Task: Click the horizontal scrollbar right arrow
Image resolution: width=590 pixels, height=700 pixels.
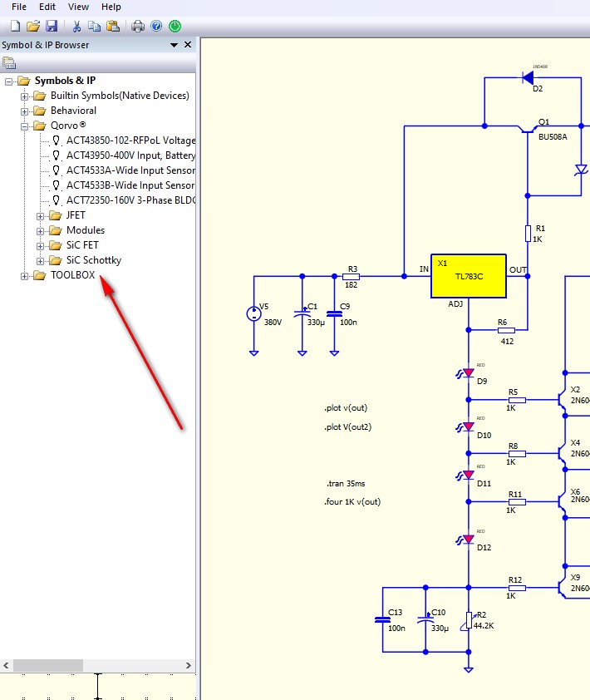Action: coord(189,665)
